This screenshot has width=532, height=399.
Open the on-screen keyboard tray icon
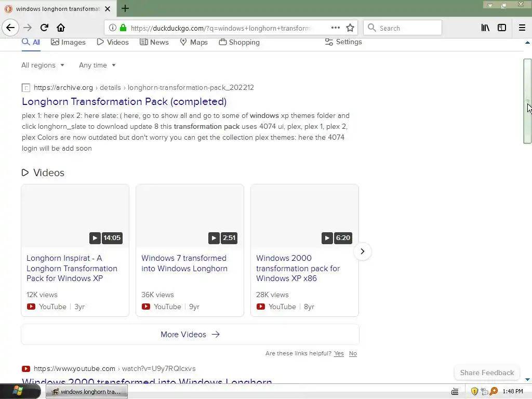coord(455,392)
